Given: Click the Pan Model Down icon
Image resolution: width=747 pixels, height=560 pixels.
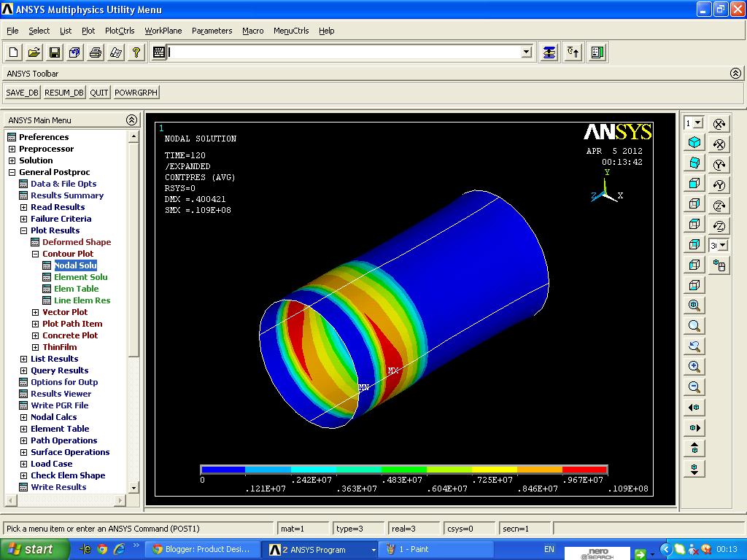Looking at the screenshot, I should click(x=694, y=469).
